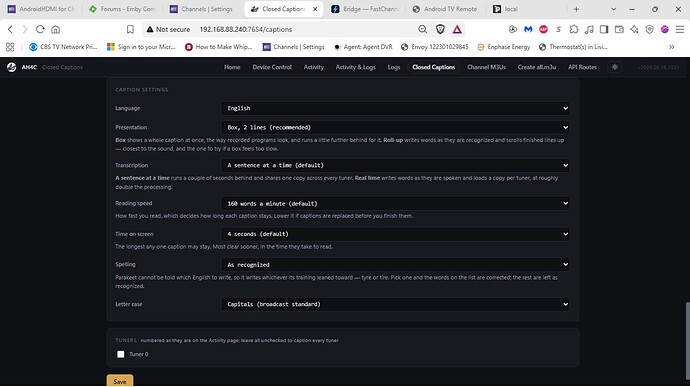Toggle the browser sidebar panel icon
The width and height of the screenshot is (690, 387).
(604, 29)
